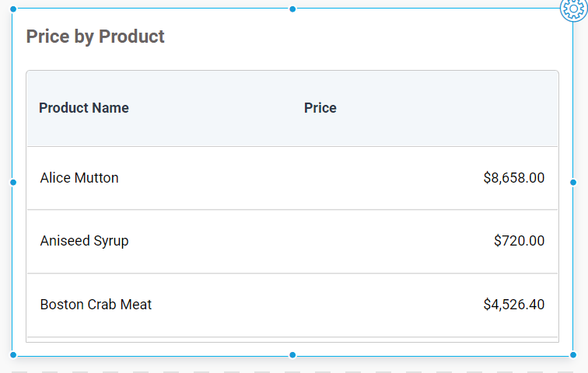Select the Aniseed Syrup product cell
This screenshot has height=373, width=588.
pyautogui.click(x=85, y=241)
